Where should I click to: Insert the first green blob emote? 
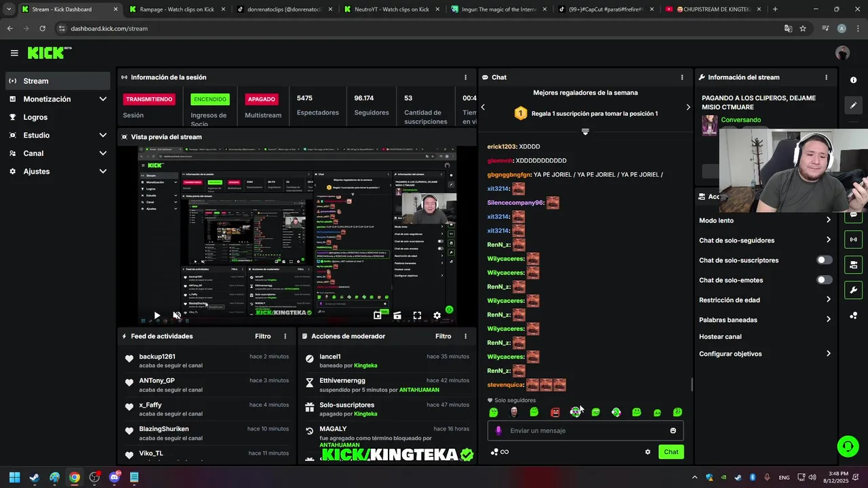point(494,412)
